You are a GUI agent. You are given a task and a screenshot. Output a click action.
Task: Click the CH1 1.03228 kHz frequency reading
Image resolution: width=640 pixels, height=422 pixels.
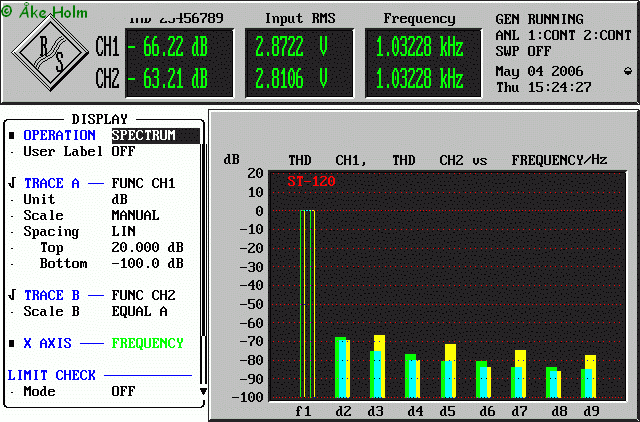[419, 47]
